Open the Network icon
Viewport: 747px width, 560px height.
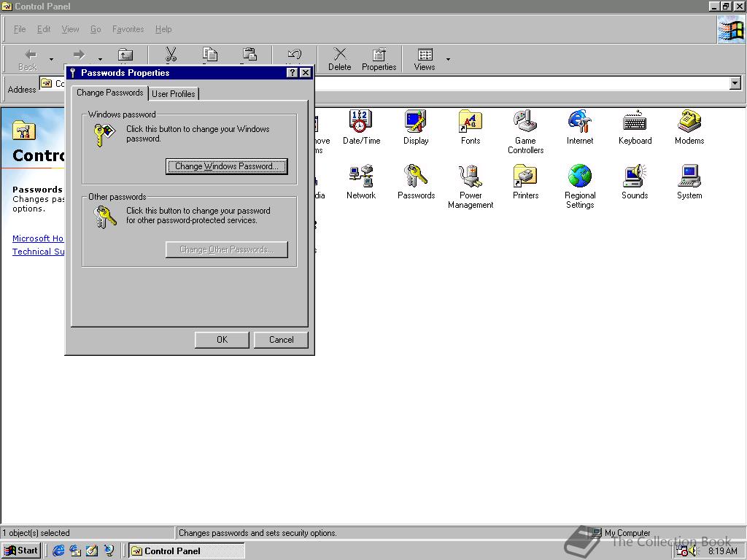point(361,182)
